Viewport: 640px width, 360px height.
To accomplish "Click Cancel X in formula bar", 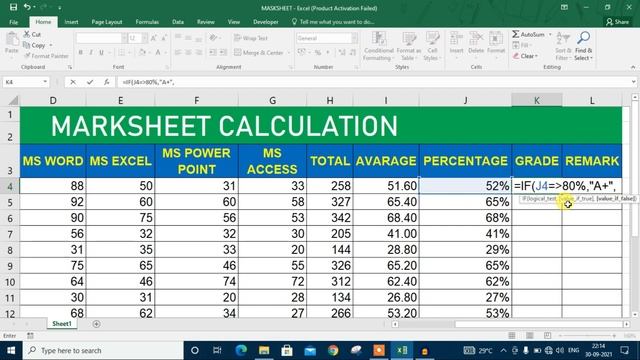I will click(x=73, y=82).
